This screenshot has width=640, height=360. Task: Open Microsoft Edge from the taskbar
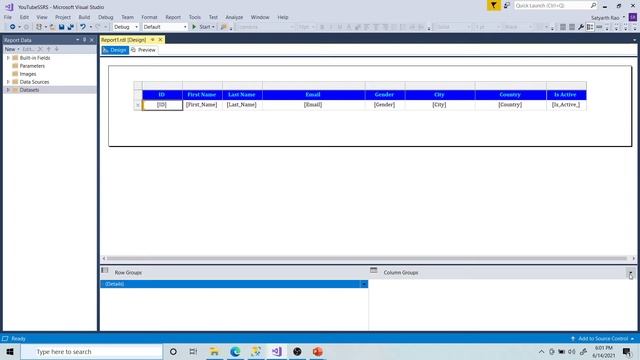coord(235,351)
